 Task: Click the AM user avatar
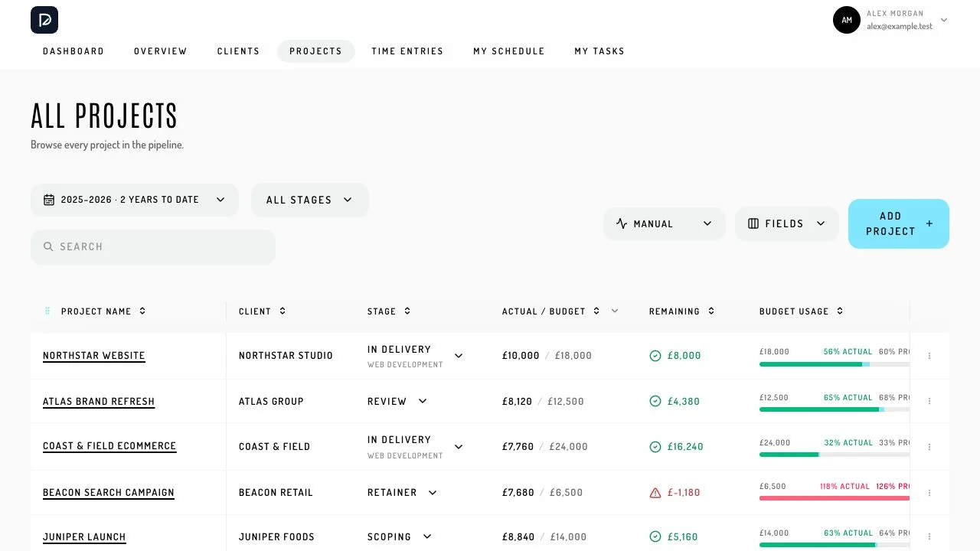click(847, 20)
